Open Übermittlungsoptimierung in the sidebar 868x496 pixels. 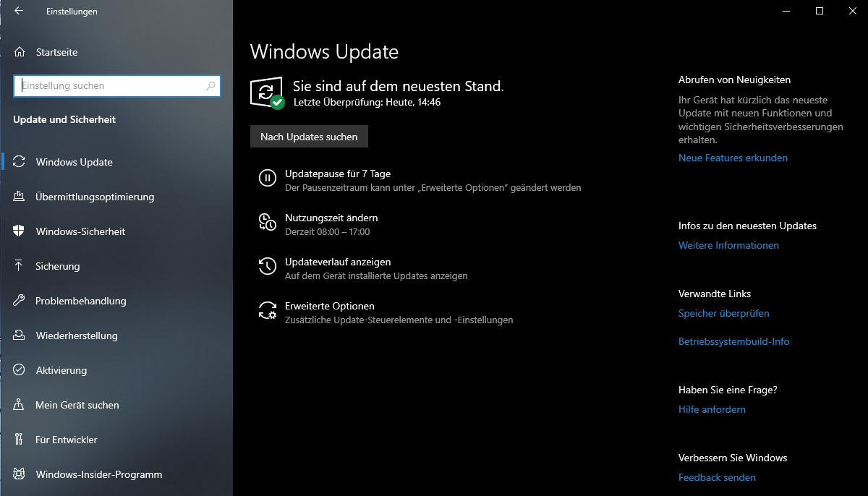pyautogui.click(x=116, y=197)
